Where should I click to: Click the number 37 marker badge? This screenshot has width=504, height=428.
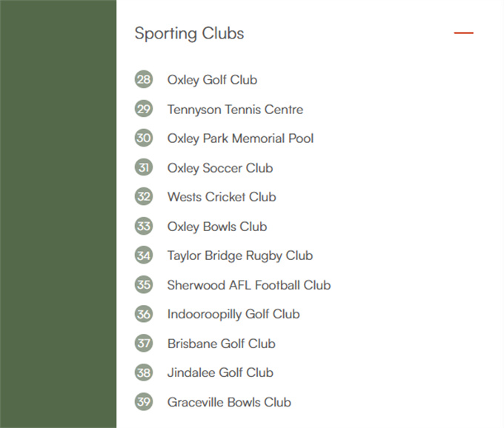tap(144, 344)
